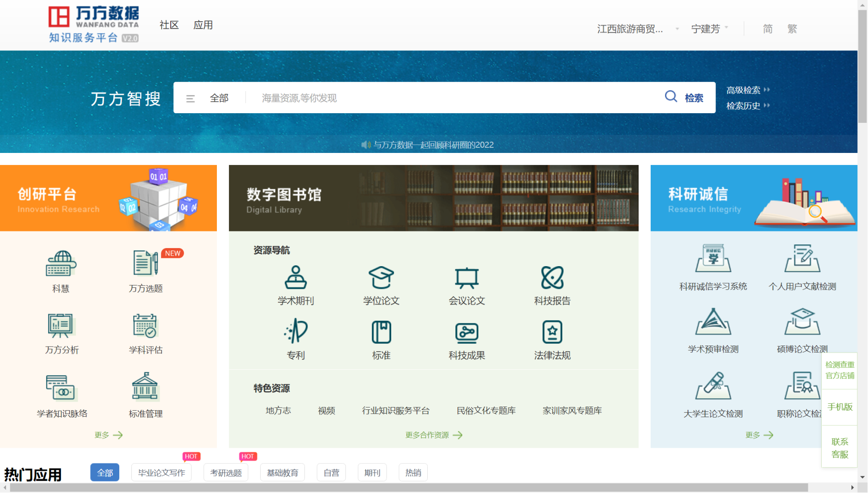
Task: Click the 检索 search button
Action: 694,98
